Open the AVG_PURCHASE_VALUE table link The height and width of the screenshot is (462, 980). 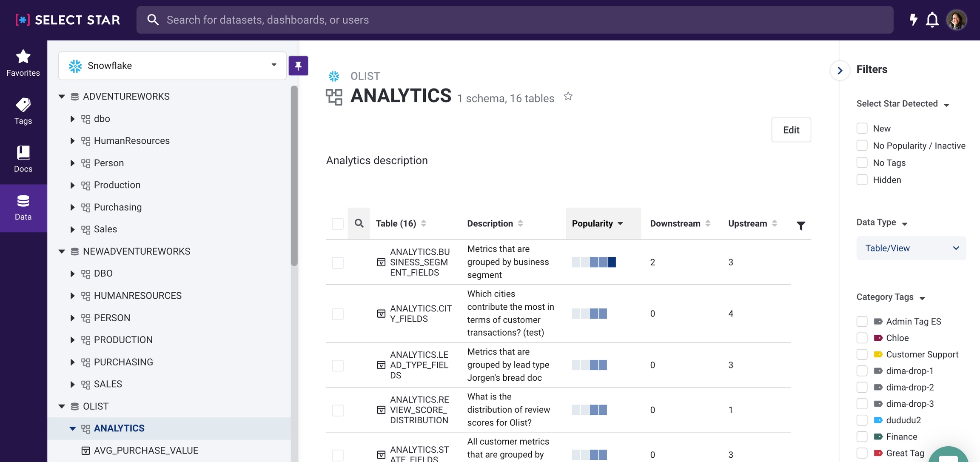(x=146, y=451)
